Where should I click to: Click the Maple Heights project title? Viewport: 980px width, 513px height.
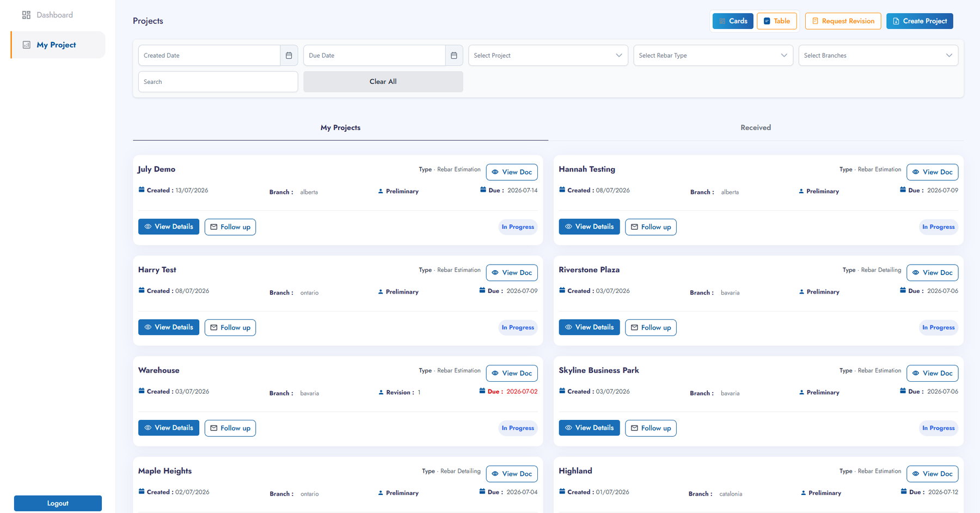pyautogui.click(x=165, y=471)
